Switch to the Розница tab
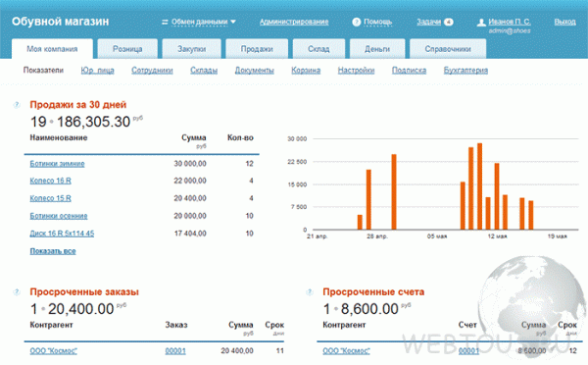Screen dimensions: 588x365 pyautogui.click(x=127, y=49)
